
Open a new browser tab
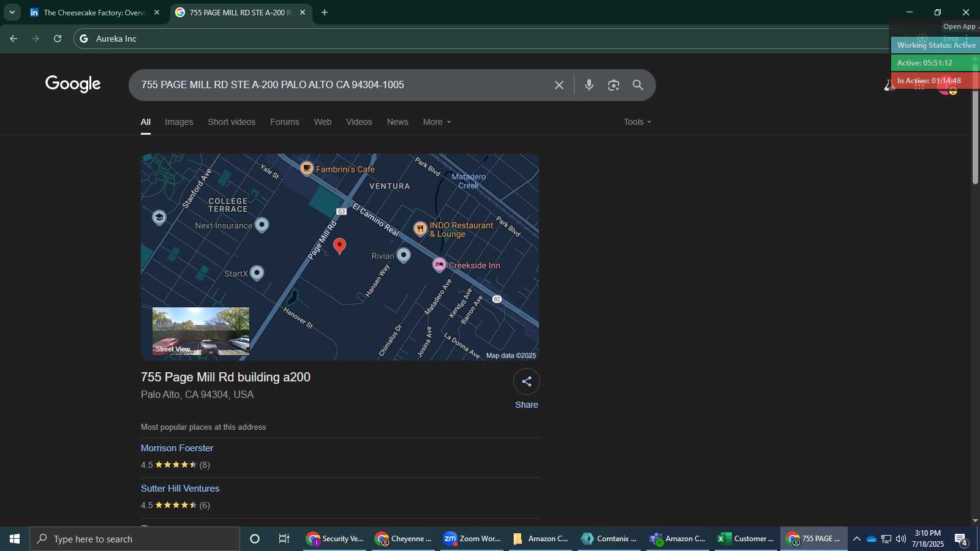pos(325,12)
